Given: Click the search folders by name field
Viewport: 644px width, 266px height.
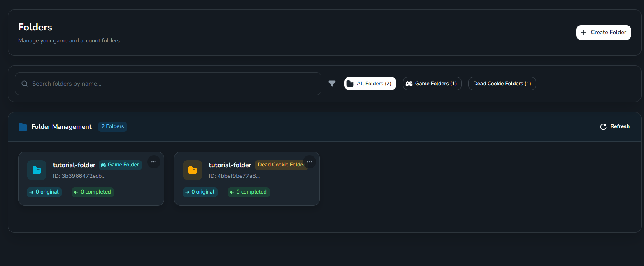Looking at the screenshot, I should [x=168, y=84].
